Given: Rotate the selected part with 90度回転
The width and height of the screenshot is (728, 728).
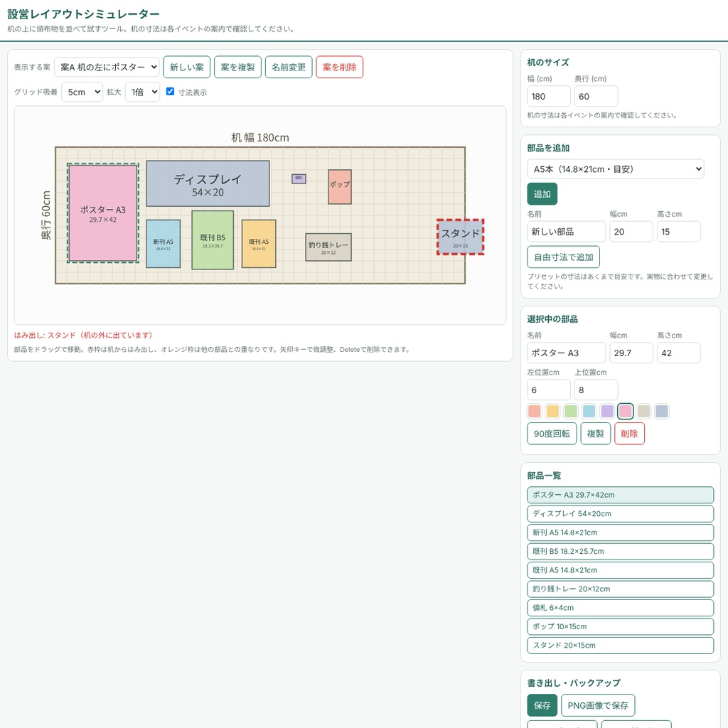Looking at the screenshot, I should [x=552, y=433].
